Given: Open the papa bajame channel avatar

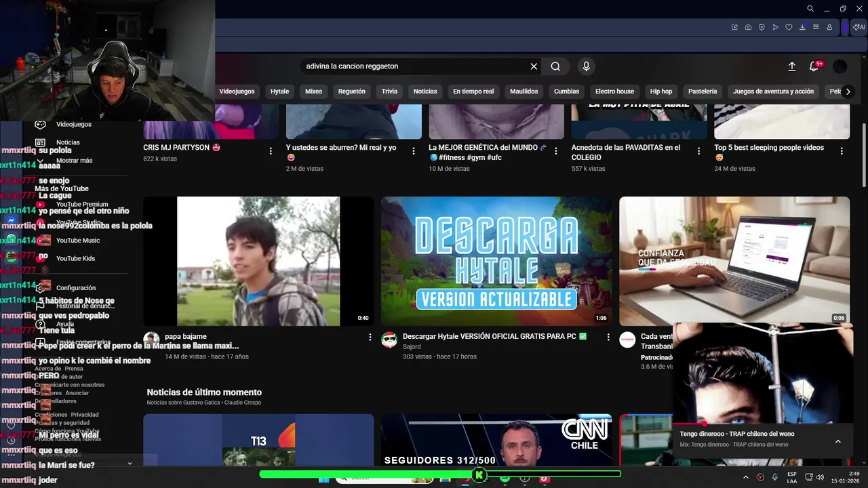Looking at the screenshot, I should (151, 340).
